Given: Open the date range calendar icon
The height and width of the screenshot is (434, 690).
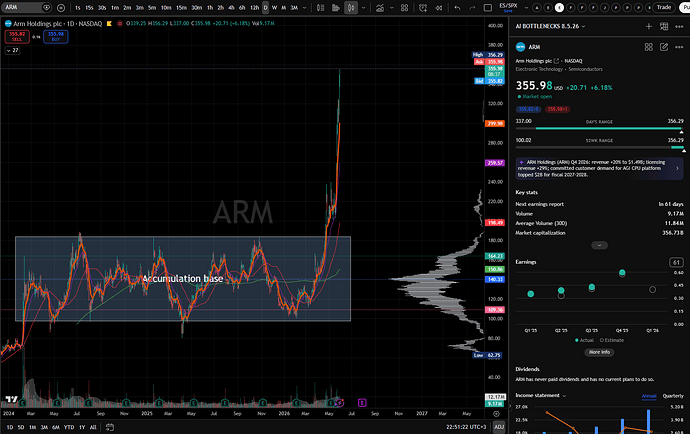Looking at the screenshot, I should click(110, 427).
